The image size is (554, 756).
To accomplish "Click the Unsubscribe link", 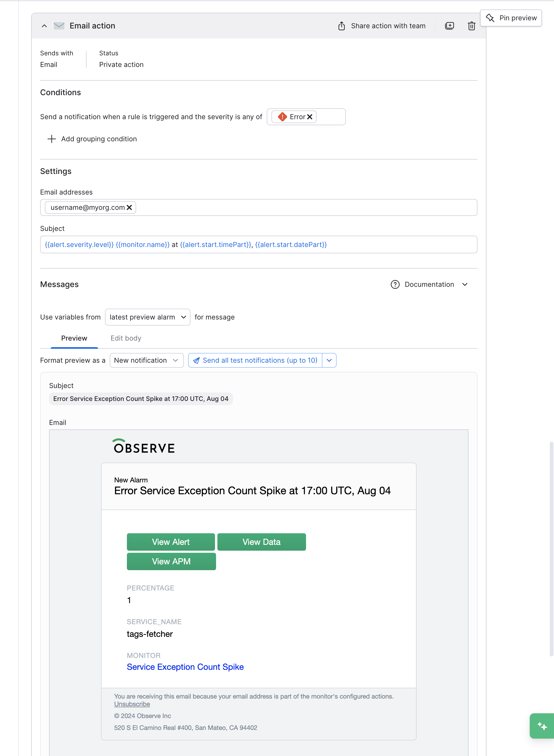I will (x=132, y=704).
